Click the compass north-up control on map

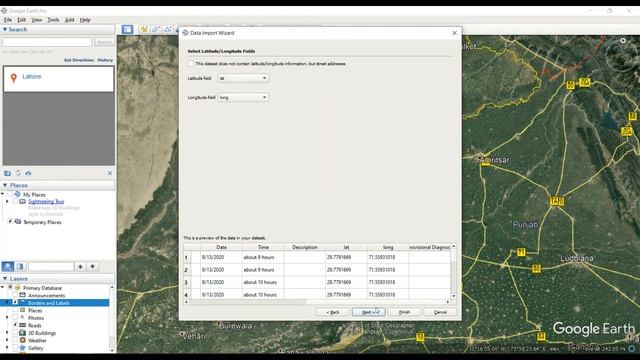coord(623,40)
